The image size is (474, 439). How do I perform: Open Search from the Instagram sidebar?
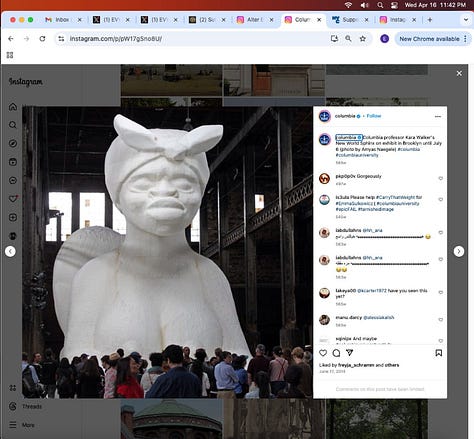pos(13,125)
